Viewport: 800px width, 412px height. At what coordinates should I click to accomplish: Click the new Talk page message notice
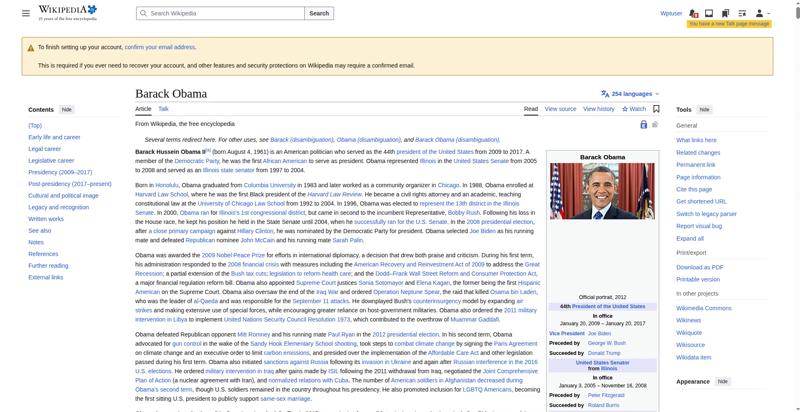coord(729,24)
